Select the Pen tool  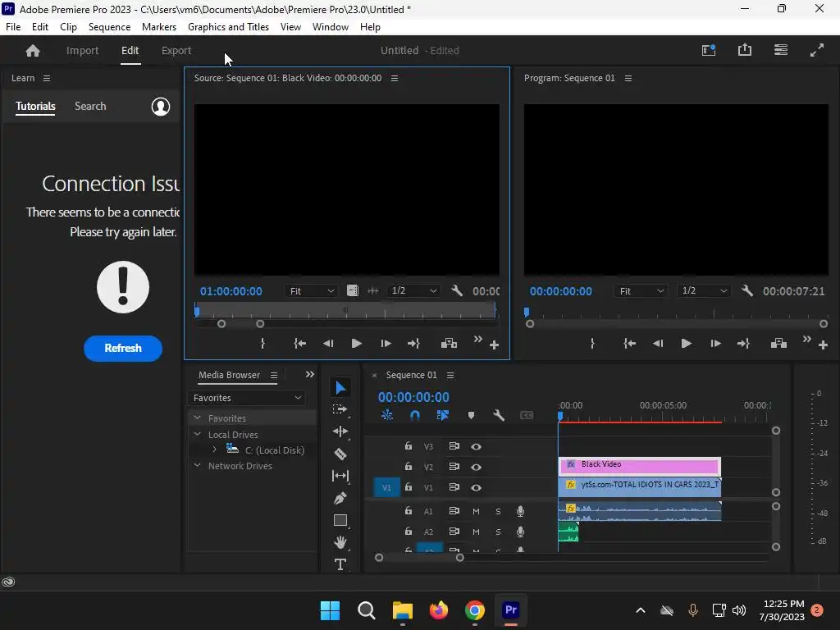(340, 498)
